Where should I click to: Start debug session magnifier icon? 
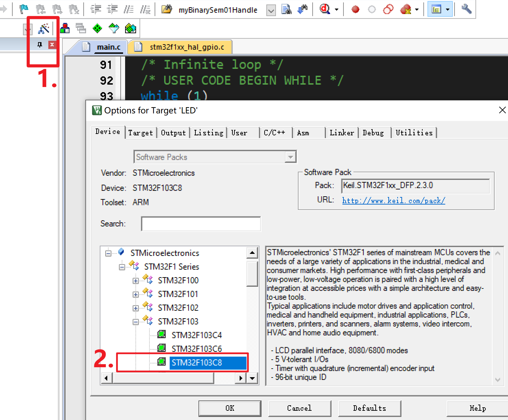325,9
